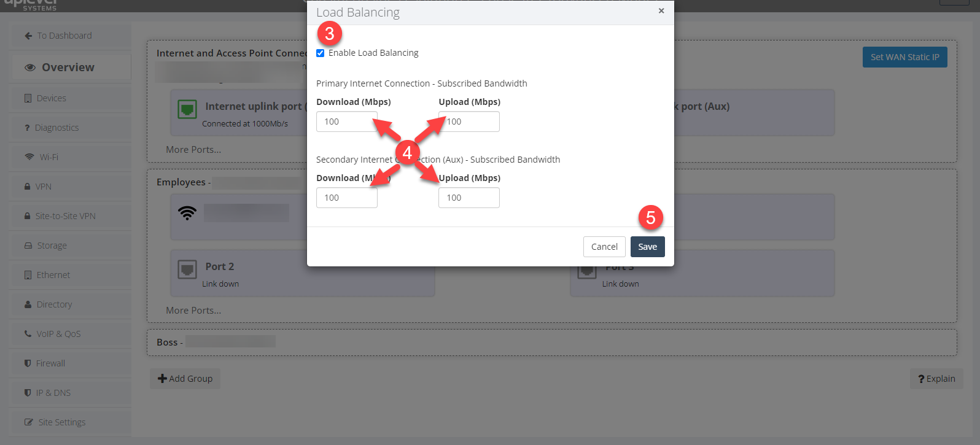
Task: Click the plus icon on Add Group
Action: point(163,379)
